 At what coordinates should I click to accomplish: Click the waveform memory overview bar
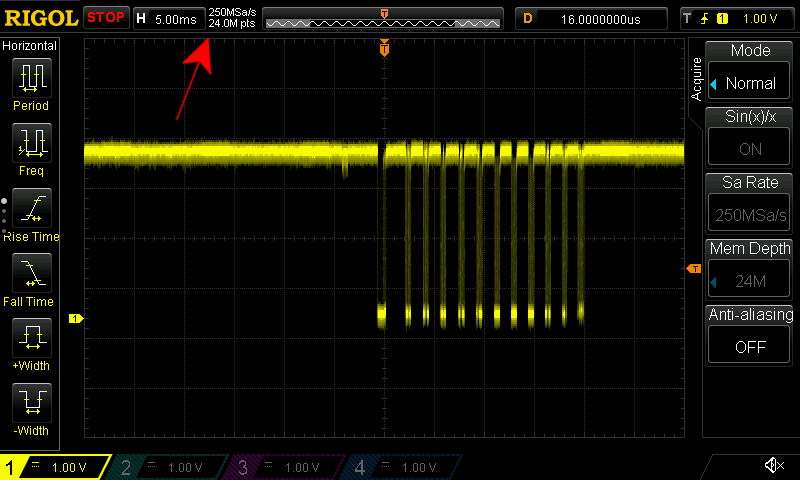(x=383, y=19)
